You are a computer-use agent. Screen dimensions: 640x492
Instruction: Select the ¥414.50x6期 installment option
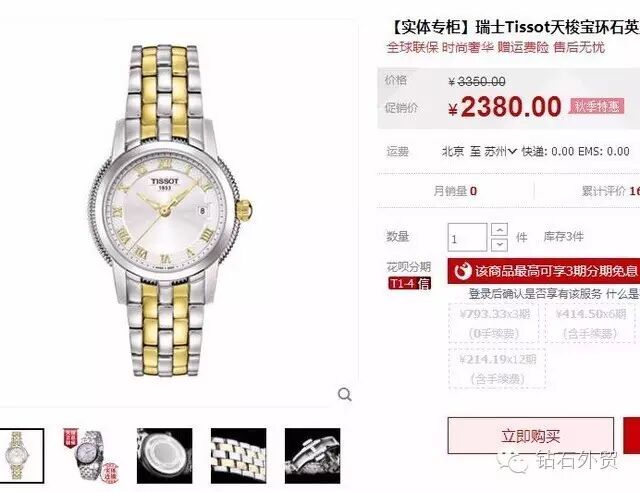pos(590,323)
